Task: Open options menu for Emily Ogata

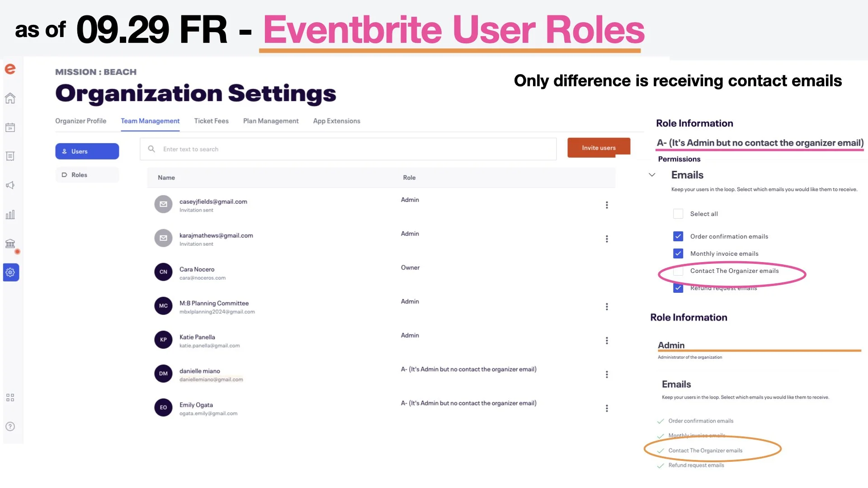Action: click(607, 408)
